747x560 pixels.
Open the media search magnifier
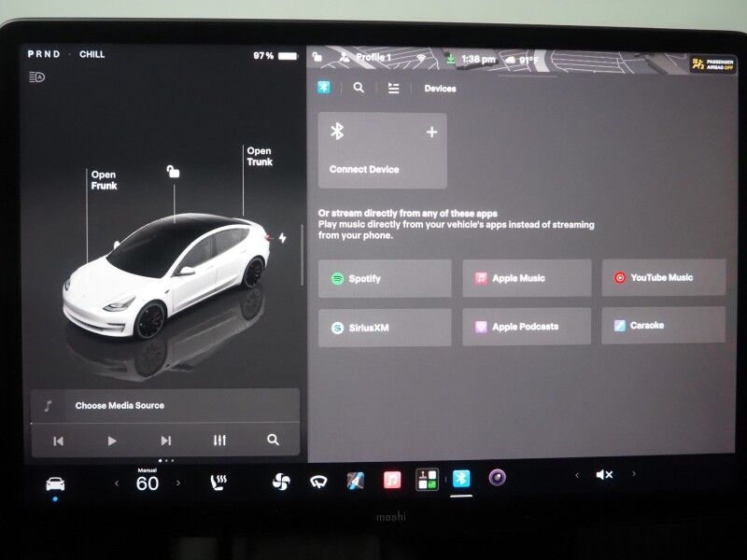point(359,88)
